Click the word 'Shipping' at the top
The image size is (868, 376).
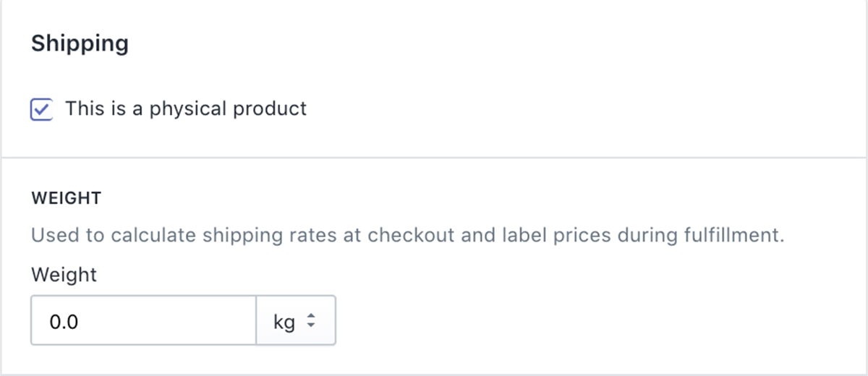coord(80,43)
